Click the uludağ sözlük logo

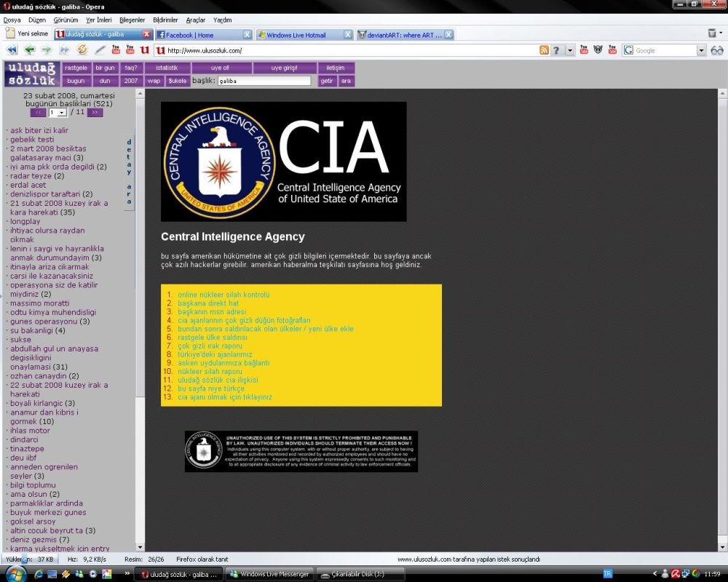click(x=32, y=74)
